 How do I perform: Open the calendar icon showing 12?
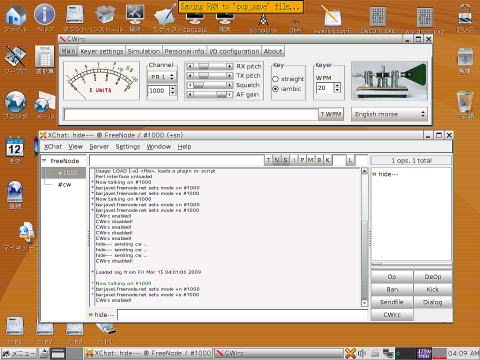pos(15,147)
